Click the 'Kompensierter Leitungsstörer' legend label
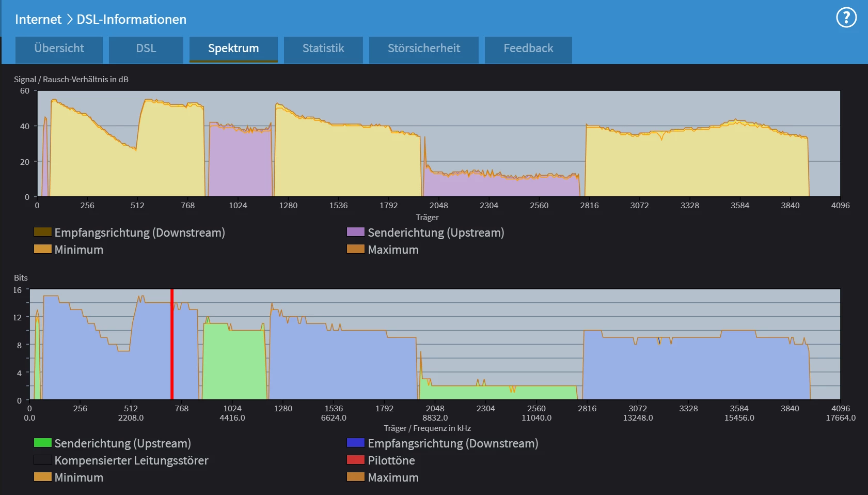 (132, 460)
